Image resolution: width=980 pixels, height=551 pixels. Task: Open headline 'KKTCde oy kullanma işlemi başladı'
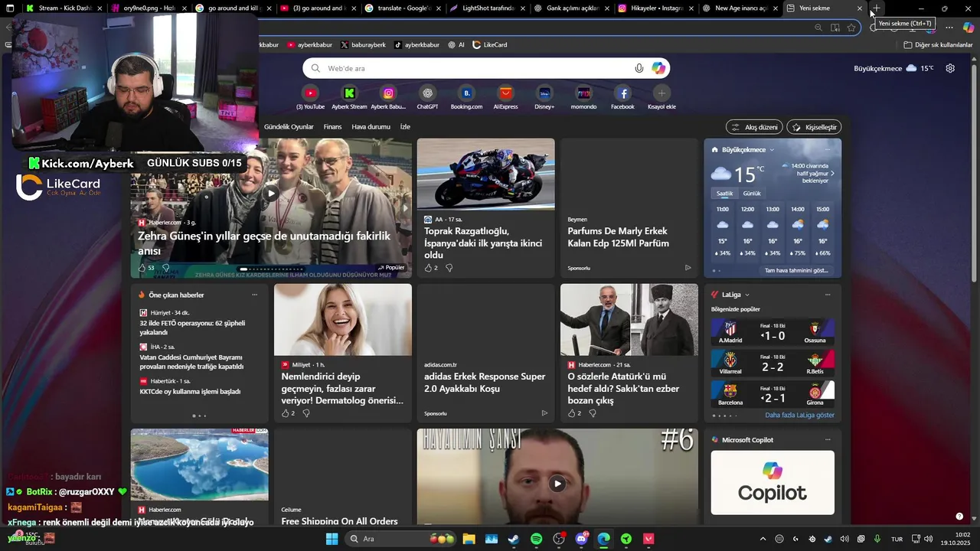(x=190, y=392)
